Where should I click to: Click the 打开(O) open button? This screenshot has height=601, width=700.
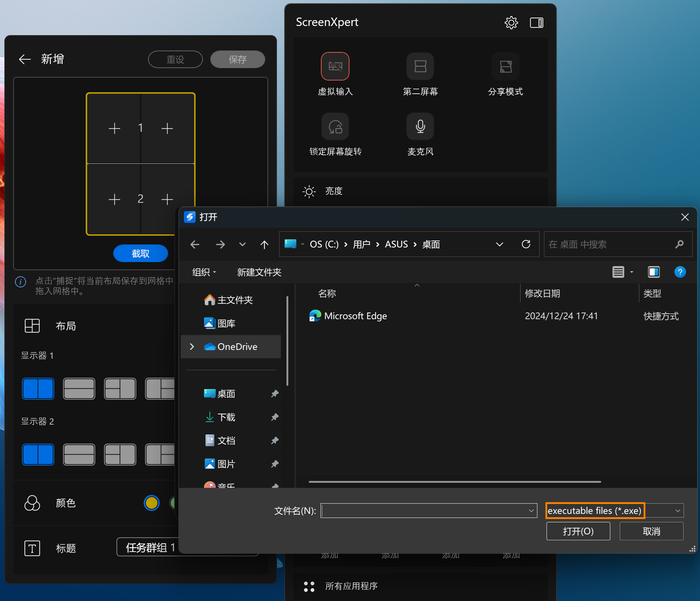tap(578, 531)
